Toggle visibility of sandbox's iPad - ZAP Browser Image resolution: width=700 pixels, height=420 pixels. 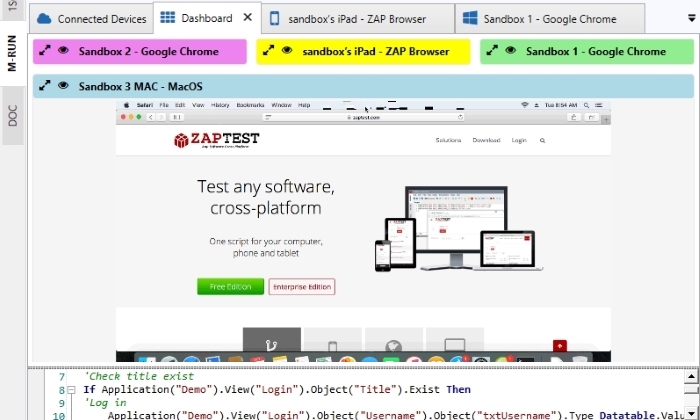[x=287, y=50]
